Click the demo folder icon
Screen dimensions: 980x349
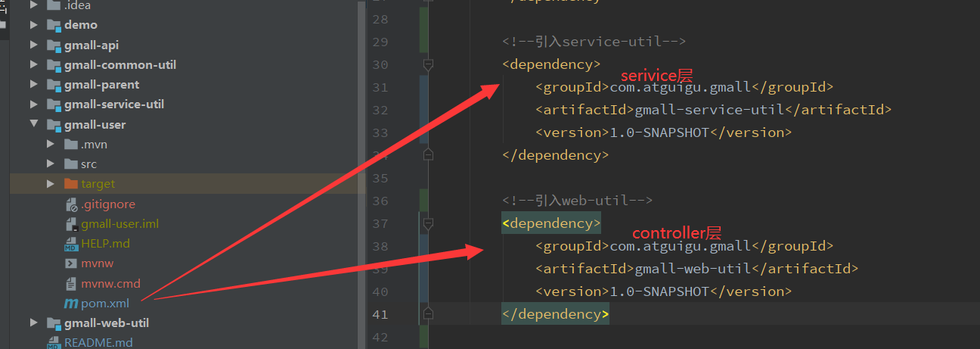[x=54, y=25]
